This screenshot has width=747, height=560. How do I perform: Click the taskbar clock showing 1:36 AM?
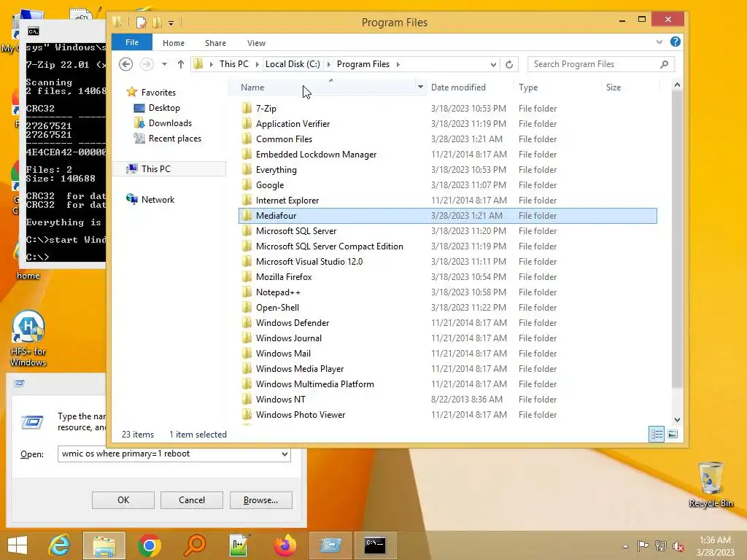715,545
